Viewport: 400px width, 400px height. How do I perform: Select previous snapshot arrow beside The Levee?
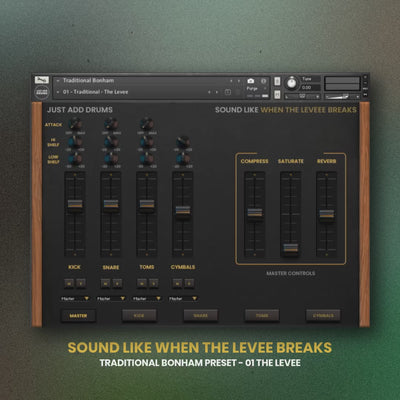pyautogui.click(x=209, y=92)
